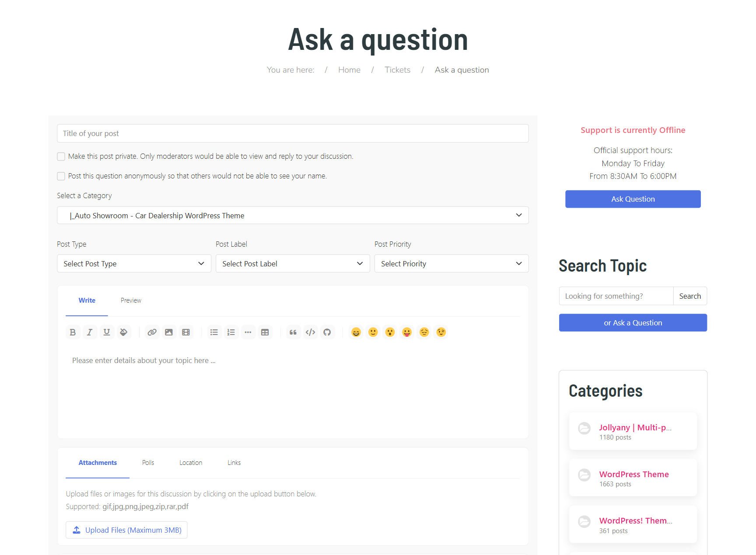Screen dimensions: 756x555
Task: Pick a text color with the fill icon
Action: [124, 332]
